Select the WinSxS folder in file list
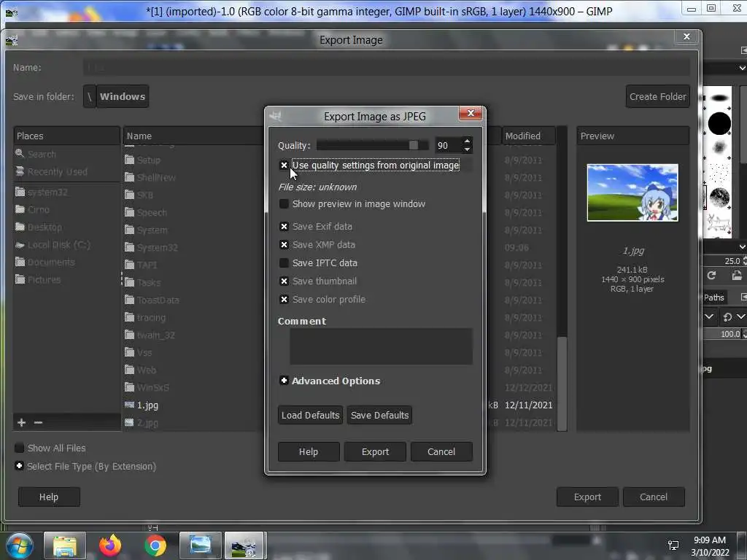Viewport: 747px width, 560px height. pyautogui.click(x=153, y=388)
